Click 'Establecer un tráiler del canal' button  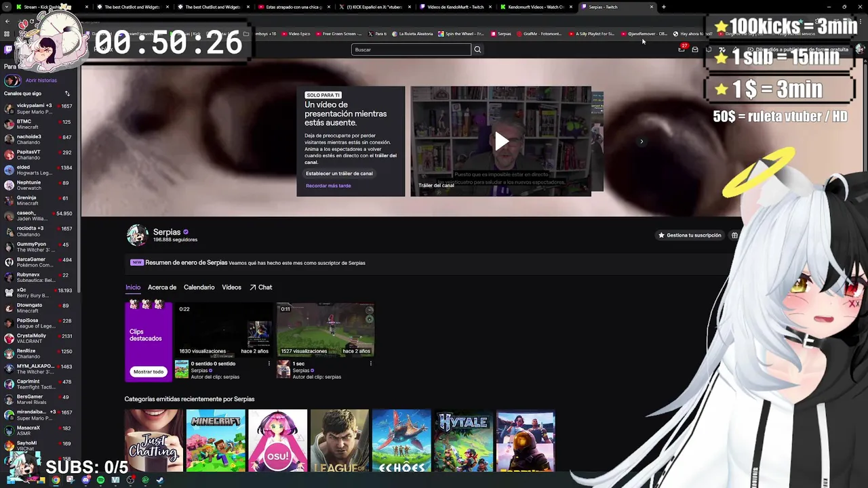click(x=339, y=174)
